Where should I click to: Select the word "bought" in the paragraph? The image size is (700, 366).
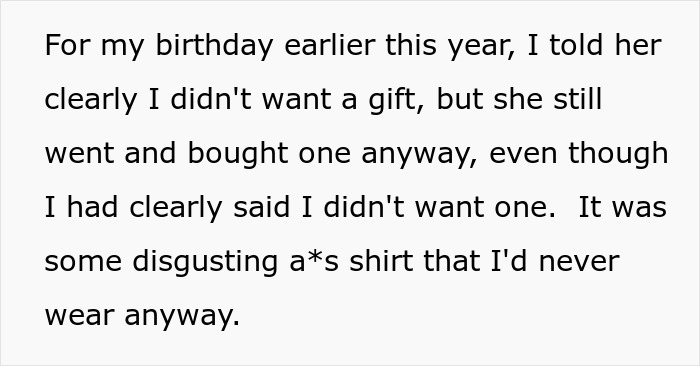(x=238, y=154)
